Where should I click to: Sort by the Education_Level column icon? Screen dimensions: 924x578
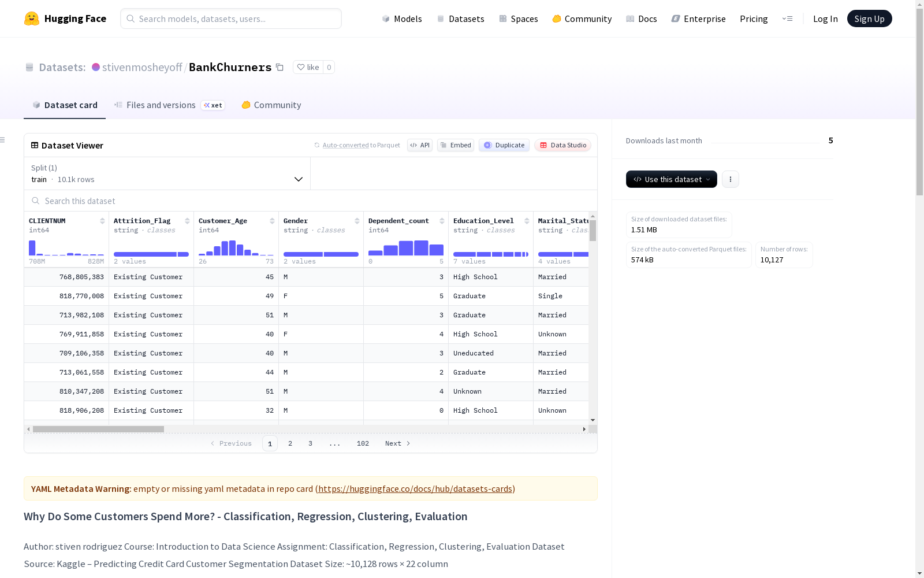[x=527, y=221]
